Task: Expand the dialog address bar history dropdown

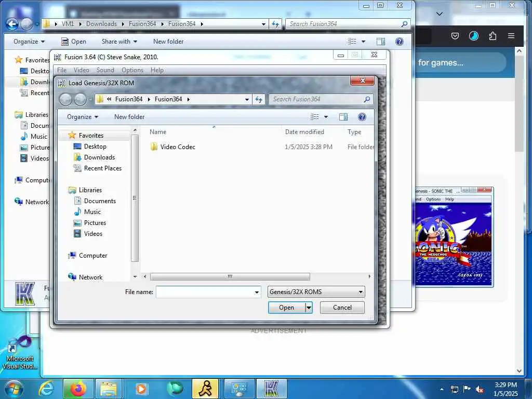Action: (247, 99)
